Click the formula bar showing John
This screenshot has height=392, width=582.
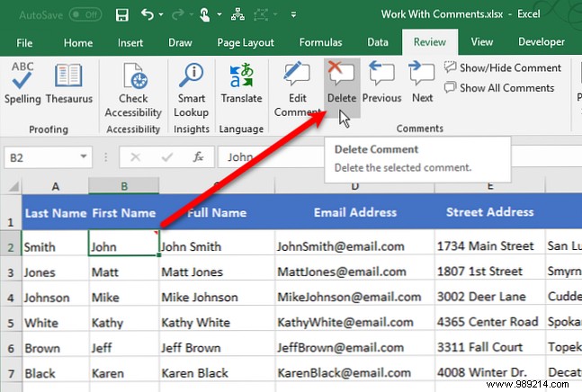pyautogui.click(x=271, y=157)
